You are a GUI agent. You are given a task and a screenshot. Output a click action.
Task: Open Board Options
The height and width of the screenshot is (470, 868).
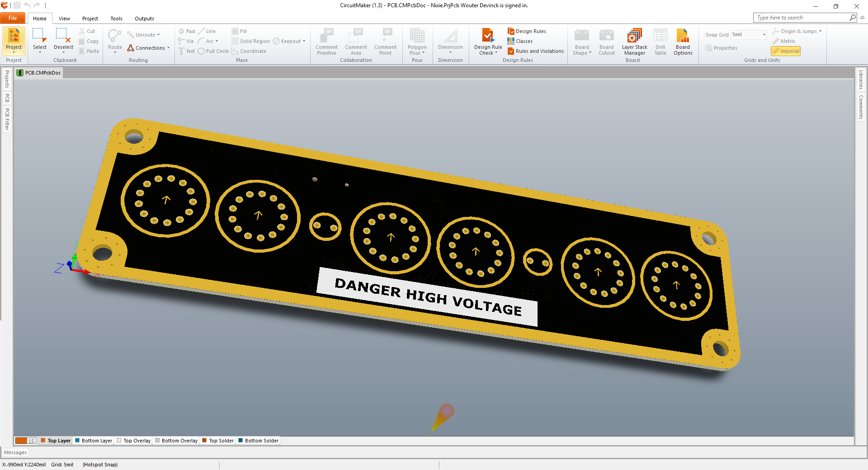pos(683,41)
